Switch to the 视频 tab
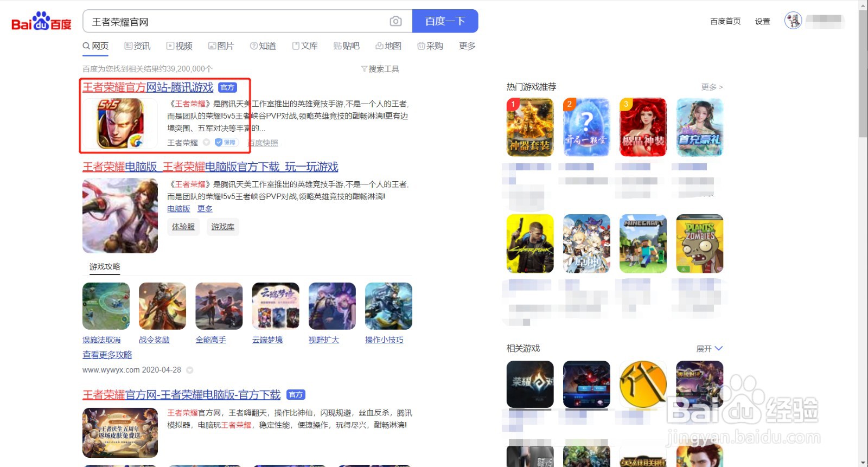This screenshot has height=467, width=868. (180, 46)
